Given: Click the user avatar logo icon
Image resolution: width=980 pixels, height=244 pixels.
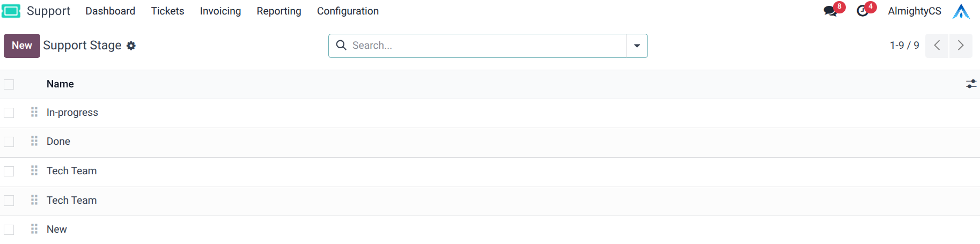Looking at the screenshot, I should click(961, 11).
